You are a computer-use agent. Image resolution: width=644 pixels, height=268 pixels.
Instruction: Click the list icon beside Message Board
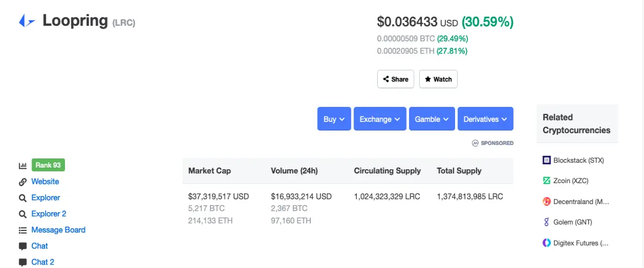[x=23, y=230]
